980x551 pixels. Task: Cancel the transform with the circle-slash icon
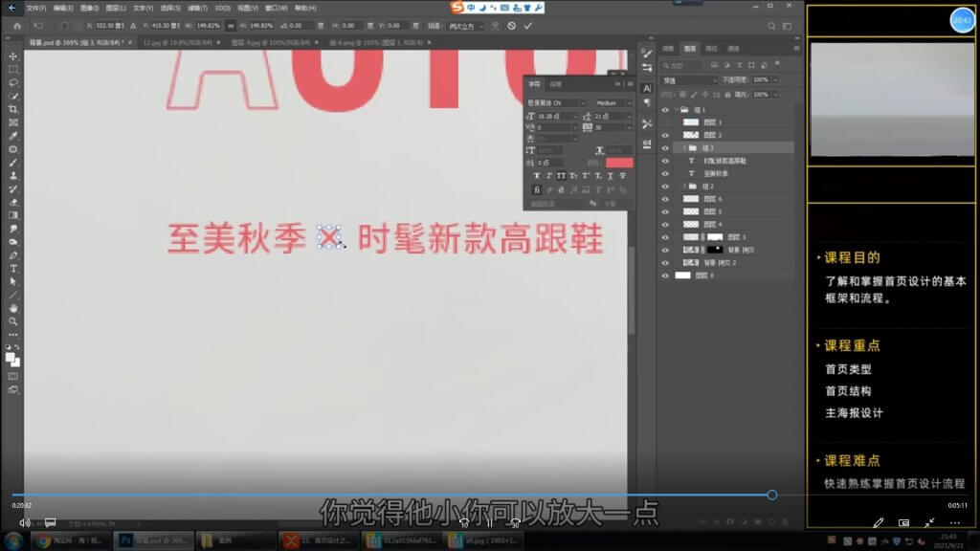[511, 26]
